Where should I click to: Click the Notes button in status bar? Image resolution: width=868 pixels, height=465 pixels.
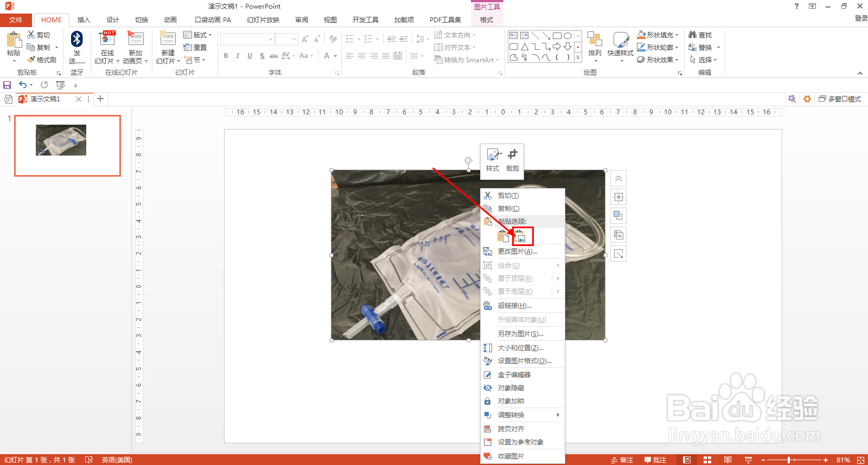[622, 460]
